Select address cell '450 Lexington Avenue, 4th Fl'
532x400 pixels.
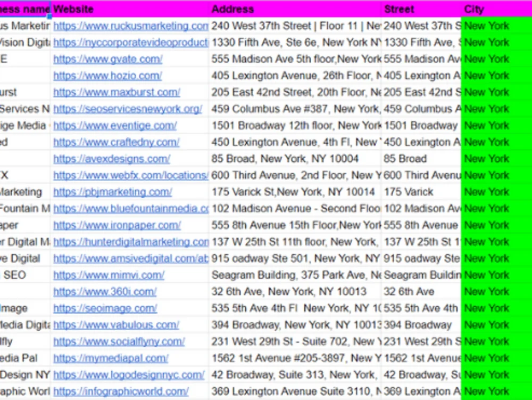295,142
